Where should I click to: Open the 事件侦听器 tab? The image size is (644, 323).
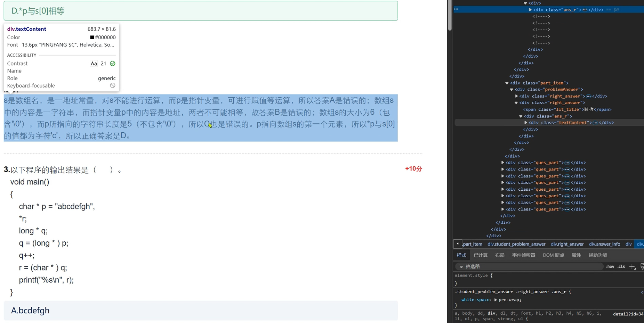(524, 255)
